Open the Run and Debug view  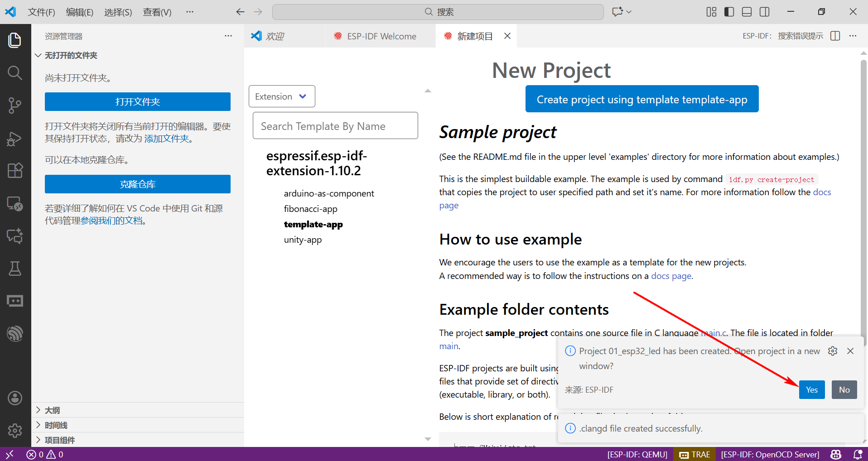click(15, 138)
